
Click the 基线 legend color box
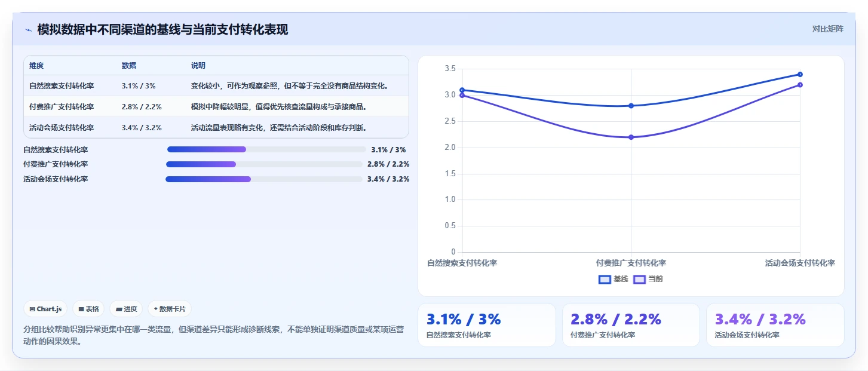point(605,279)
